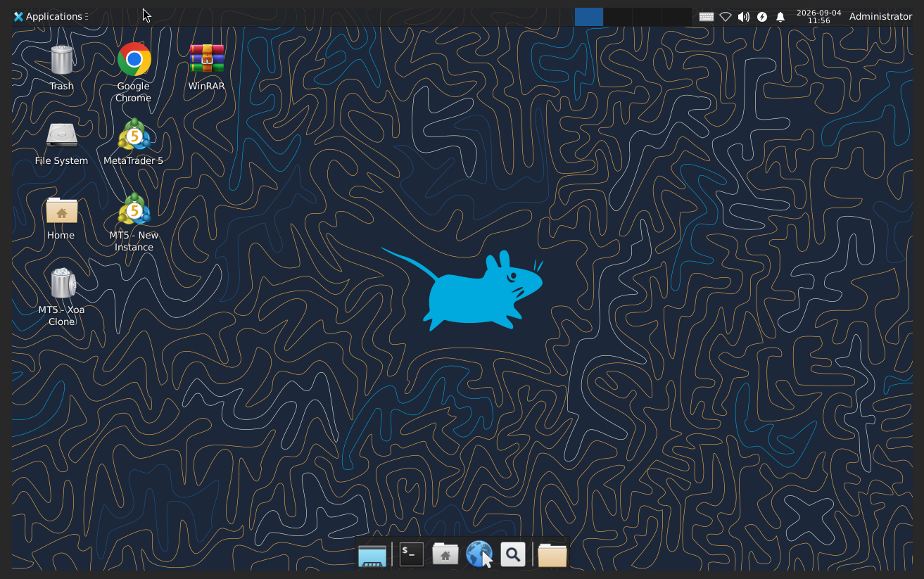924x579 pixels.
Task: Open the Applications menu
Action: coord(50,16)
